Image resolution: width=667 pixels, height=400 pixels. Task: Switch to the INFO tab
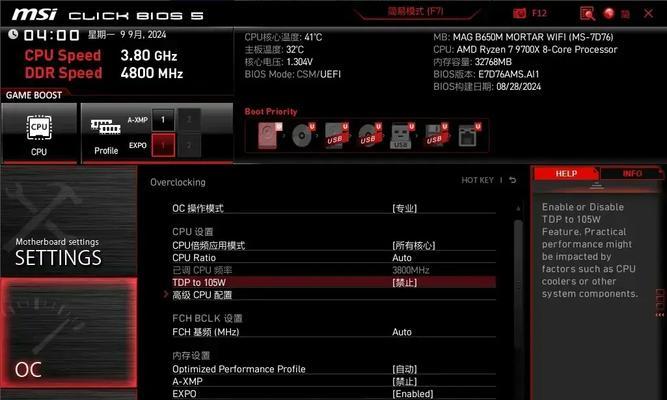(x=632, y=174)
